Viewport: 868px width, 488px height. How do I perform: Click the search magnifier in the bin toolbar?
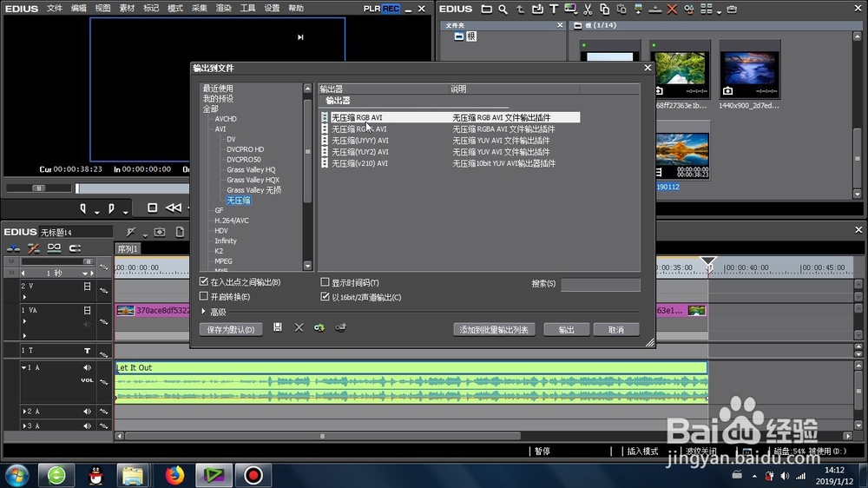(x=503, y=9)
